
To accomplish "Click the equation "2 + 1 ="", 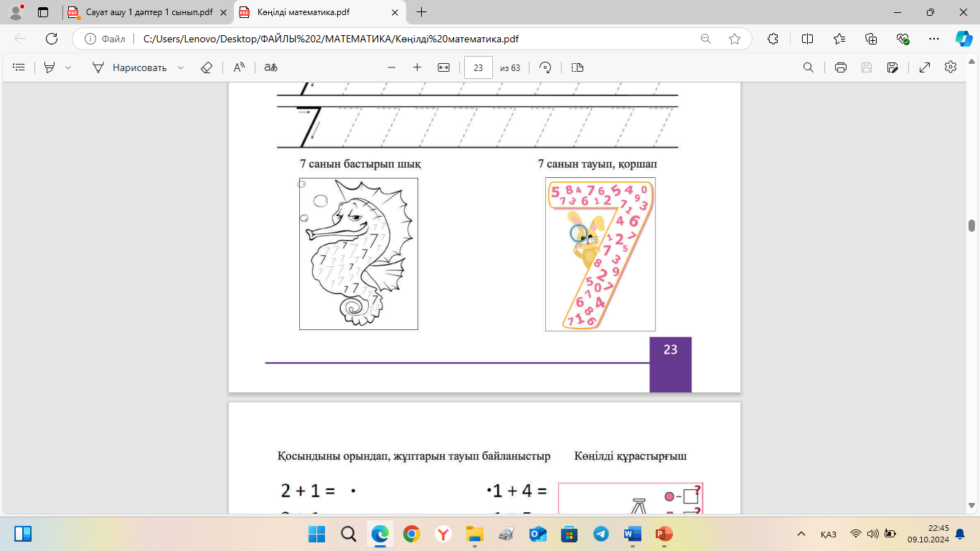I will coord(308,491).
